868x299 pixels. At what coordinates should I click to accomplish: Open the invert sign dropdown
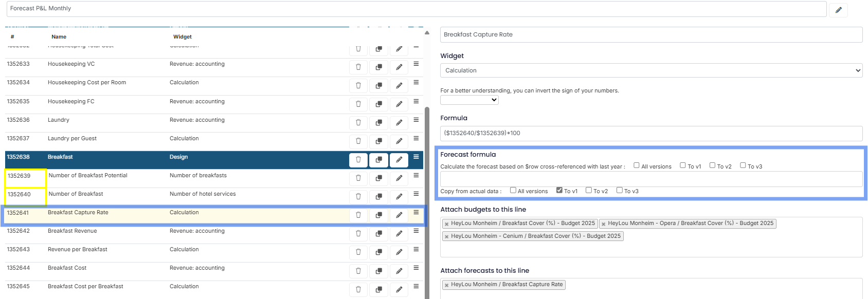tap(469, 100)
